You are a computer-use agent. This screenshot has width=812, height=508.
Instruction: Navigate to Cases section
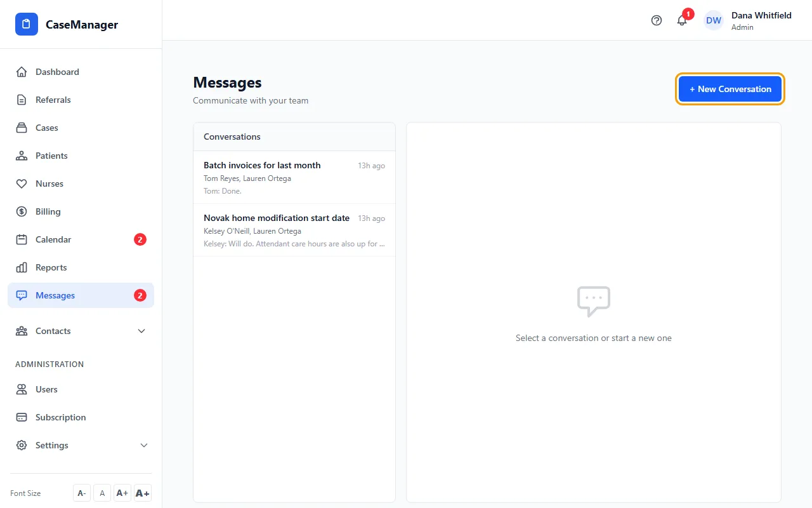pos(81,128)
